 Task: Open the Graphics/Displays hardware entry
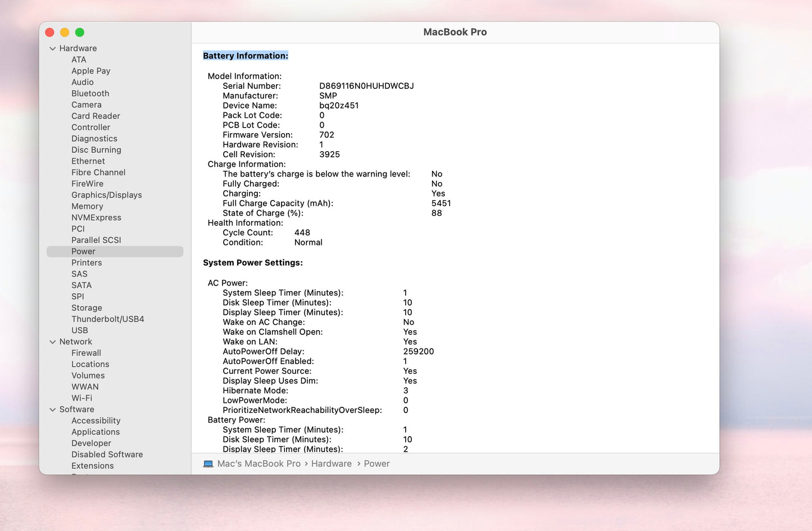tap(106, 195)
